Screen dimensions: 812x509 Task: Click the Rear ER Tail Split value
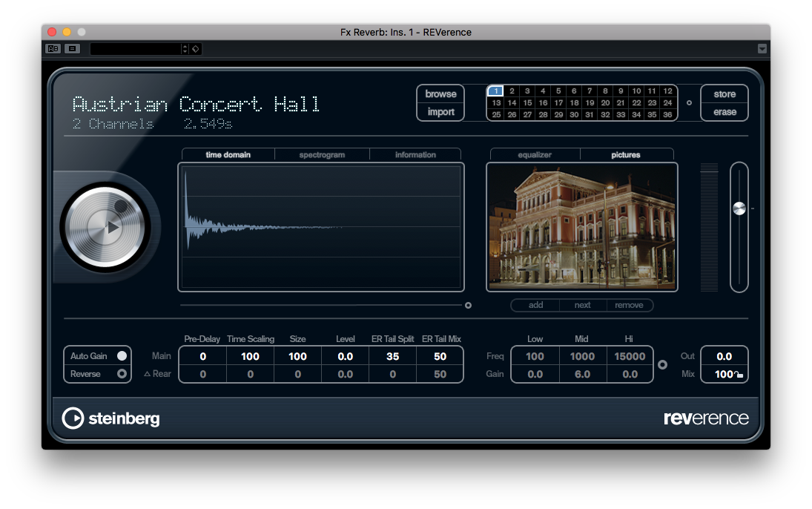point(392,374)
